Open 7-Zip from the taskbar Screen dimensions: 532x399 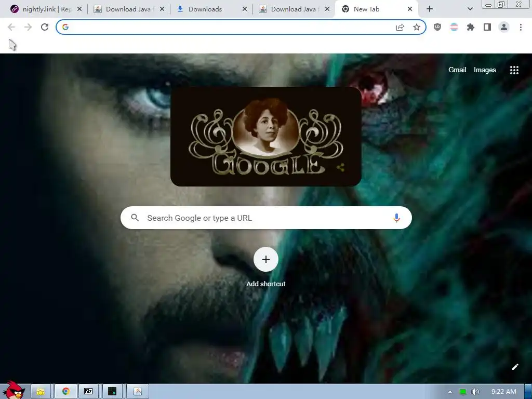[x=88, y=392]
